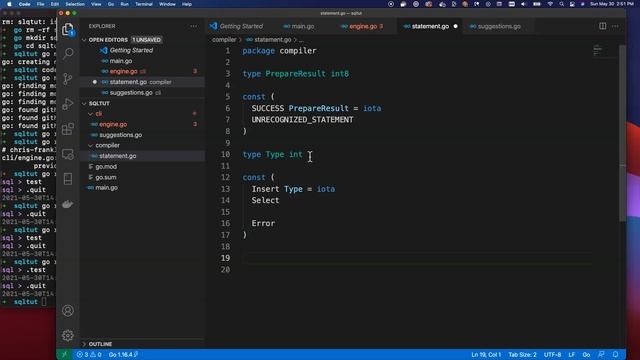The height and width of the screenshot is (360, 640).
Task: Open statement.go under compiler folder
Action: (142, 156)
